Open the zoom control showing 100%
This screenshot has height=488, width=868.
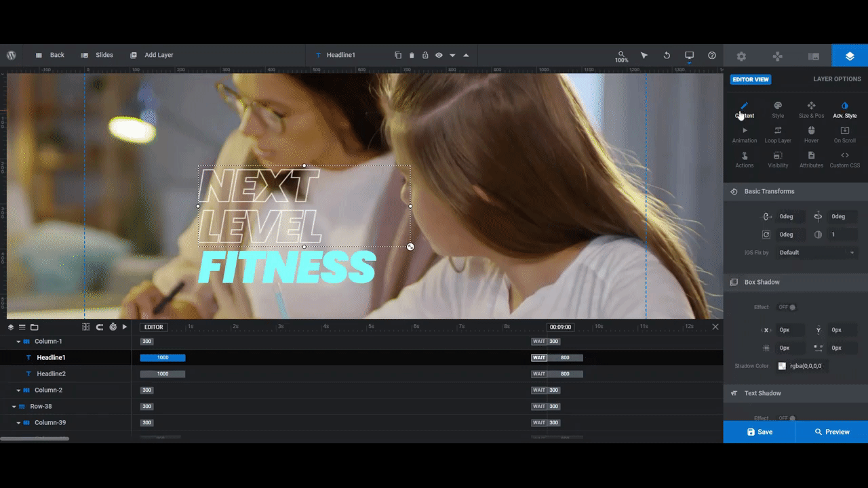[622, 56]
